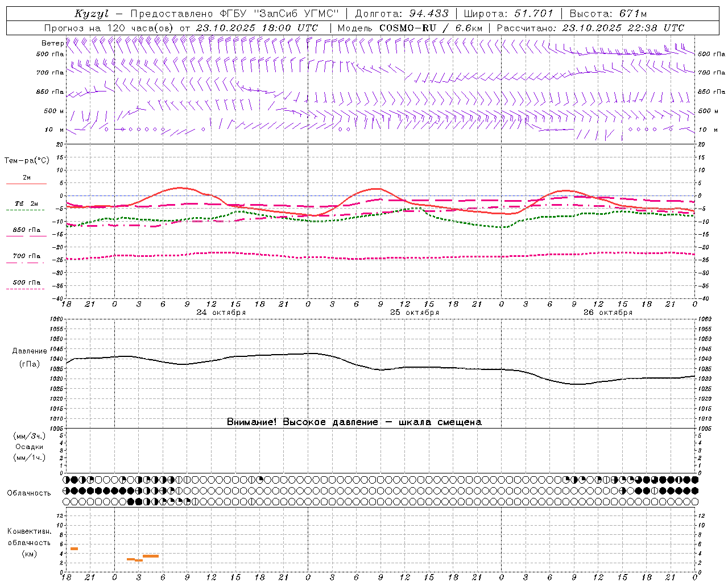728x582 pixels.
Task: Click the black pressure curve in the Давление chart
Action: 381,369
